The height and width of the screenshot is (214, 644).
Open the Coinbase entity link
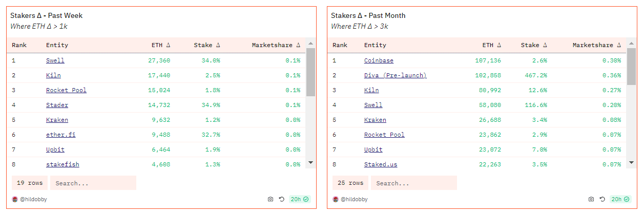(379, 60)
